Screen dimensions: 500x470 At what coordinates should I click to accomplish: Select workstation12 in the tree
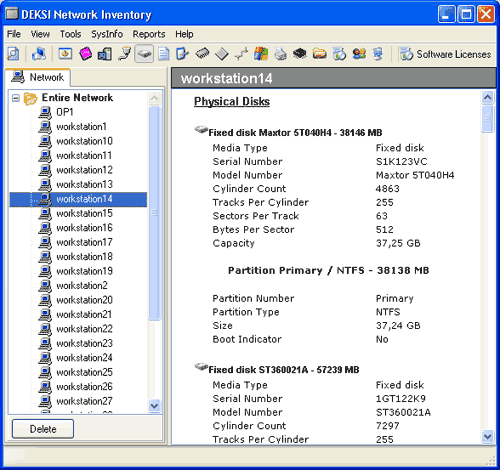pos(84,170)
